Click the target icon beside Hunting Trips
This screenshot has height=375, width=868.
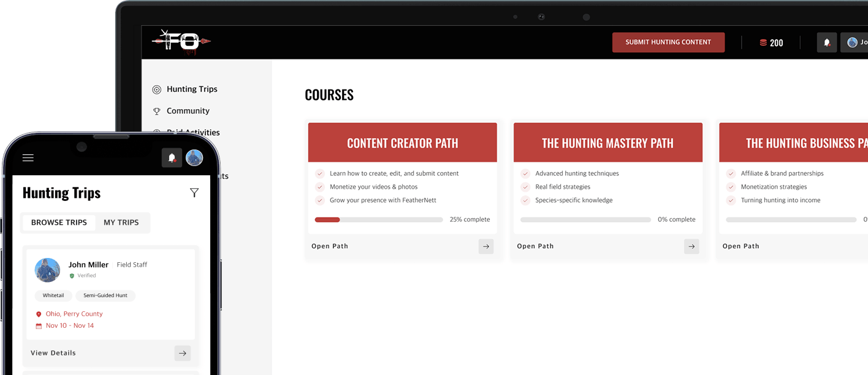point(157,89)
